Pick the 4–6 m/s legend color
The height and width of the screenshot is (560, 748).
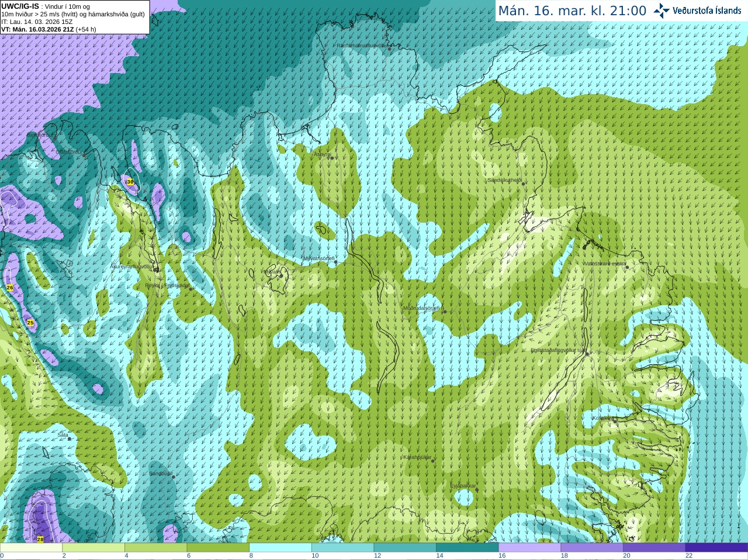[x=155, y=548]
